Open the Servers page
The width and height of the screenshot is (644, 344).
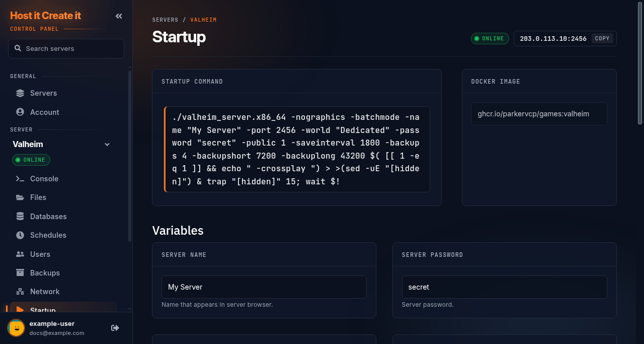[x=63, y=93]
